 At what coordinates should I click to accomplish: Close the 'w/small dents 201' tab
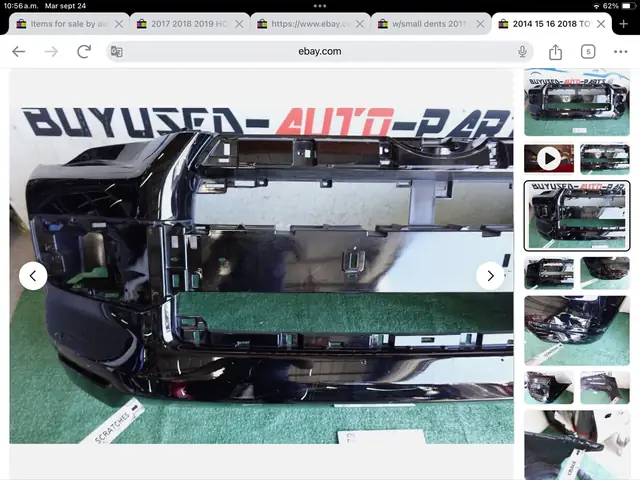coord(480,24)
